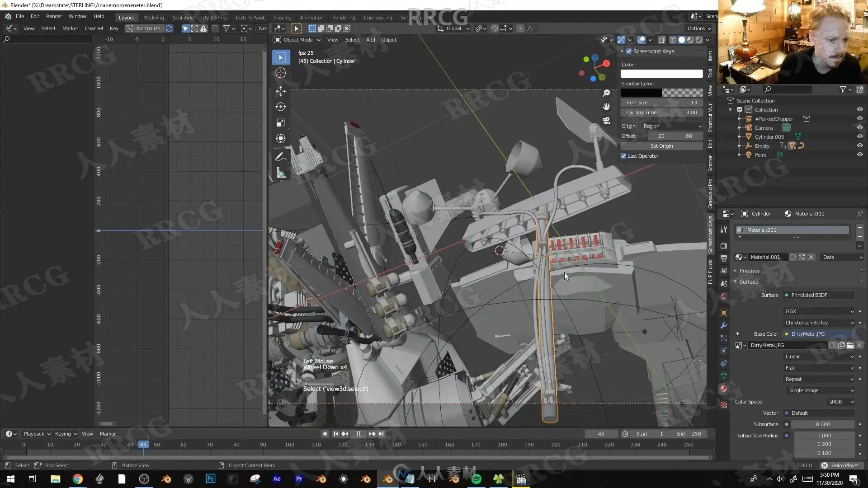This screenshot has height=488, width=868.
Task: Toggle the Screencast Keys checkbox
Action: [629, 52]
